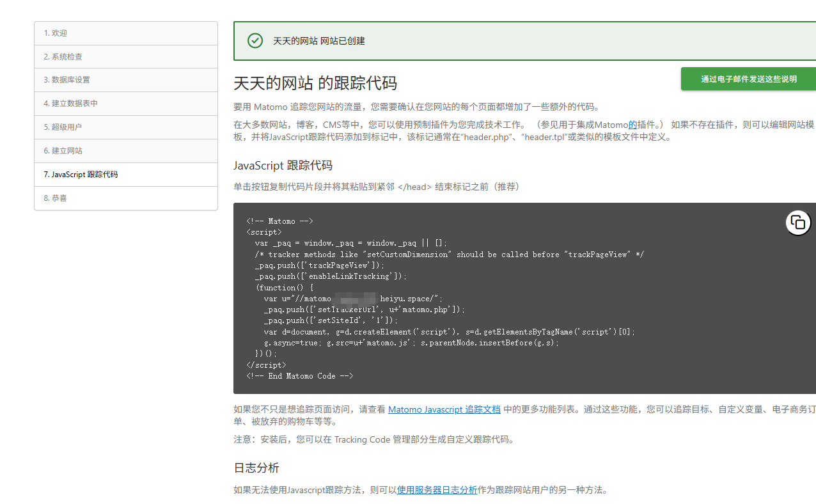Click inside the Matomo tracking code block
Screen dimensions: 816x504
click(x=524, y=298)
